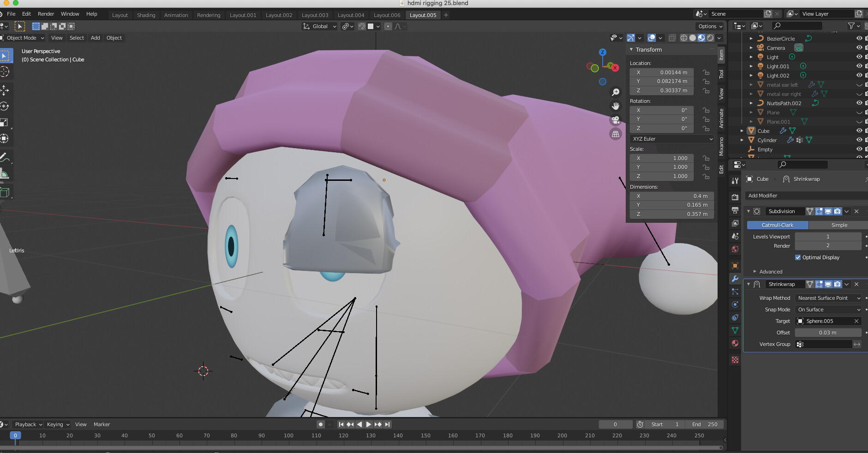Open Wrap Method dropdown
This screenshot has height=453, width=868.
[x=829, y=298]
